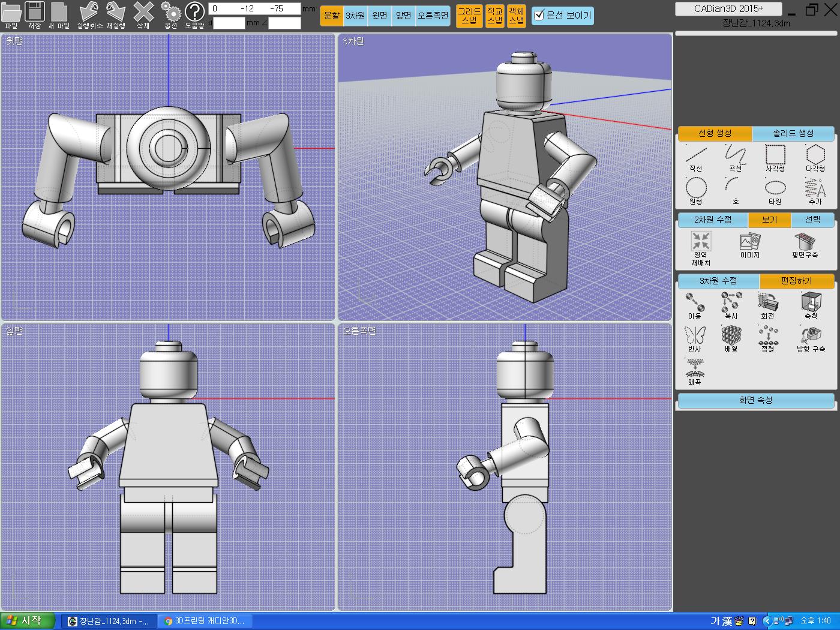Select the 왜곡 deform tool

695,371
